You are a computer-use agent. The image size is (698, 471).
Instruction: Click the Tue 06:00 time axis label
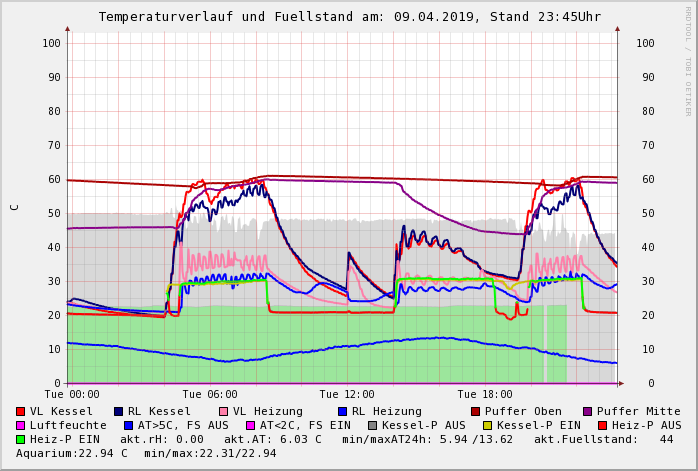[210, 394]
